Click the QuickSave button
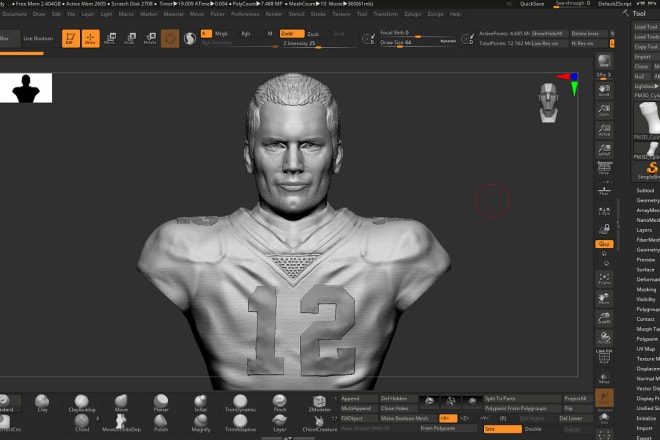Viewport: 660px width, 440px height. pyautogui.click(x=532, y=4)
